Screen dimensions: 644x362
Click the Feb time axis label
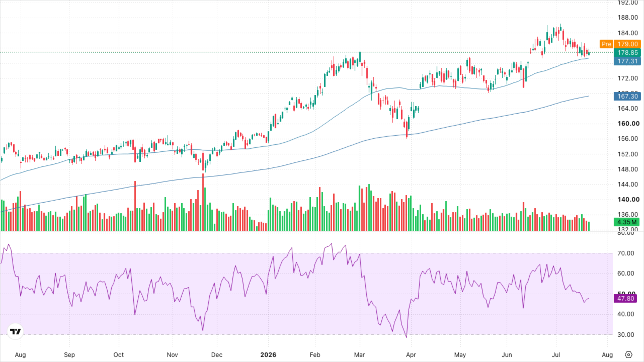click(315, 355)
